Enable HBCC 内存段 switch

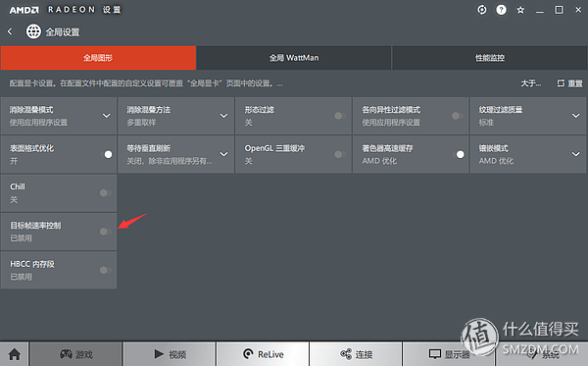pyautogui.click(x=106, y=270)
